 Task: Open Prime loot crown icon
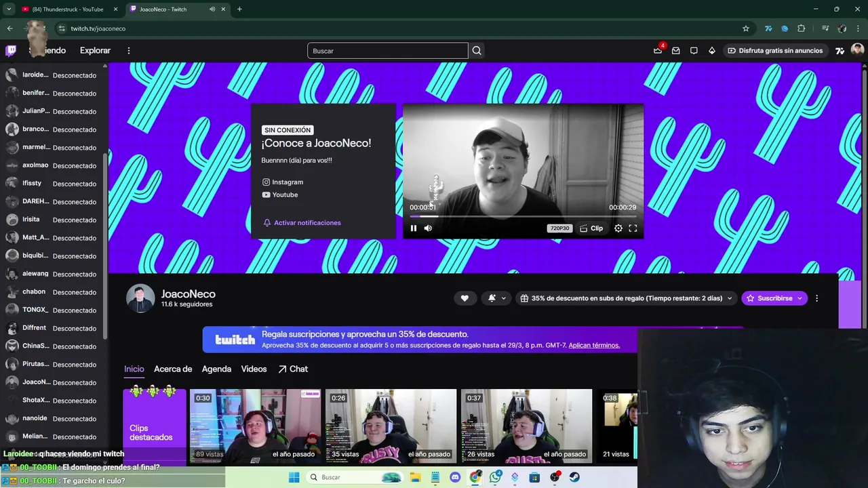pyautogui.click(x=658, y=51)
